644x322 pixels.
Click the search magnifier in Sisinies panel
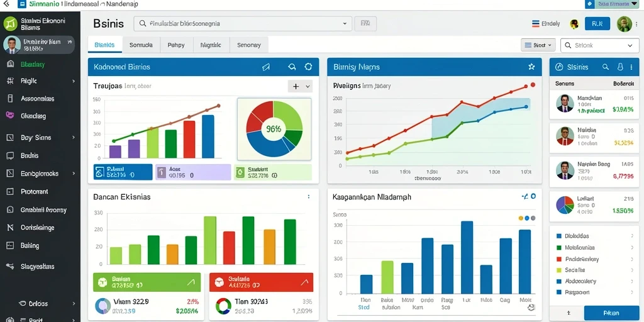(x=605, y=67)
